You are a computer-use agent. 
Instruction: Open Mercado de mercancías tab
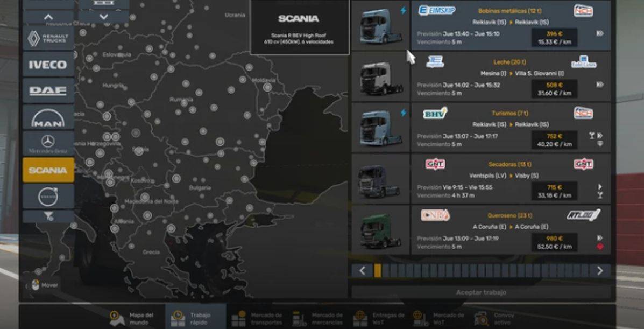299,318
